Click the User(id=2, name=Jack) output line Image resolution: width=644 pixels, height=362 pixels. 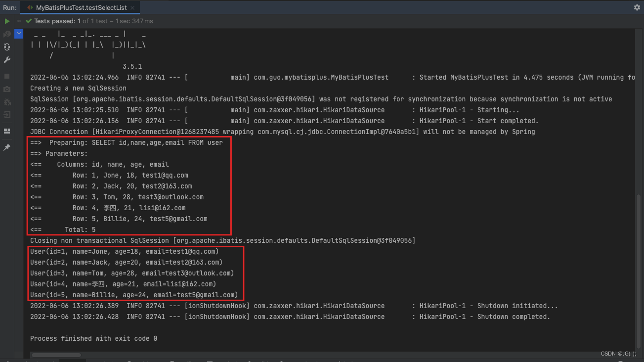pos(126,262)
